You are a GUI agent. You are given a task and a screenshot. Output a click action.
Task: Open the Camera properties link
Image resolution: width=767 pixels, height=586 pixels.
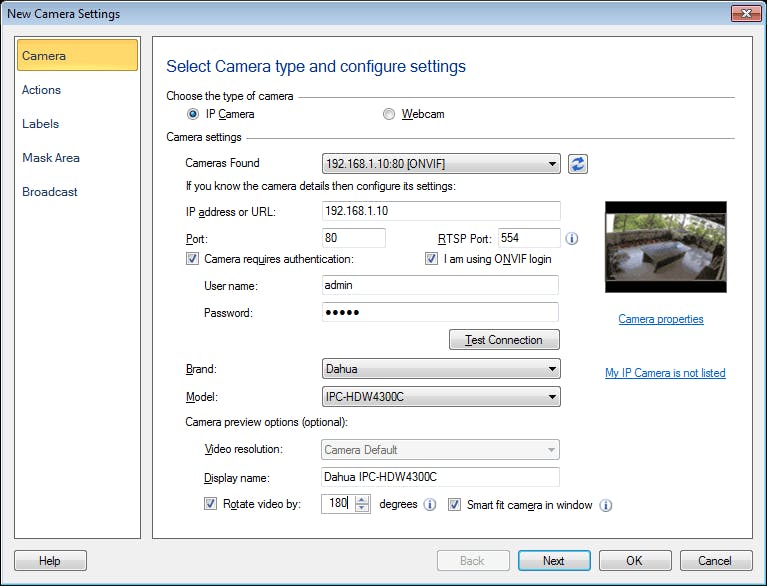point(660,319)
